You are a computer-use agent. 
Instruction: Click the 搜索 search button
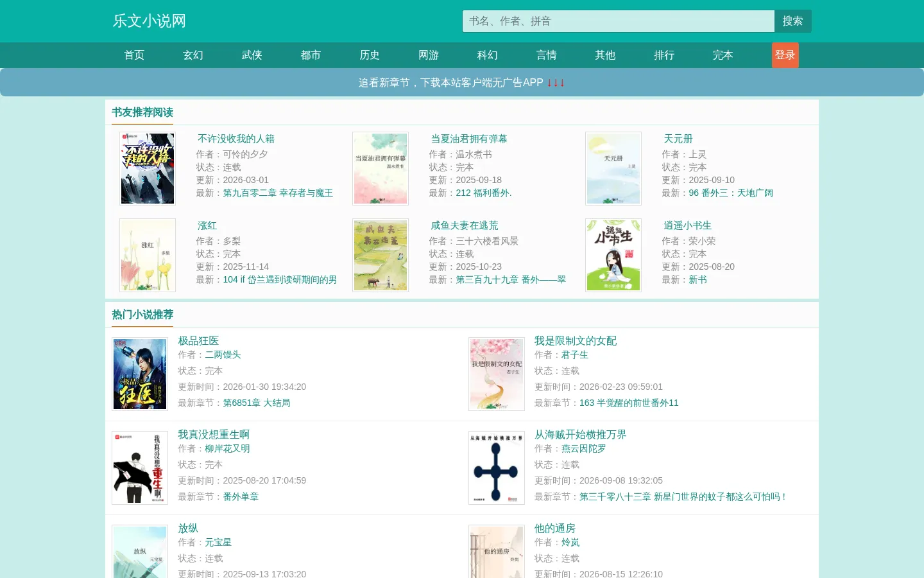[x=793, y=21]
